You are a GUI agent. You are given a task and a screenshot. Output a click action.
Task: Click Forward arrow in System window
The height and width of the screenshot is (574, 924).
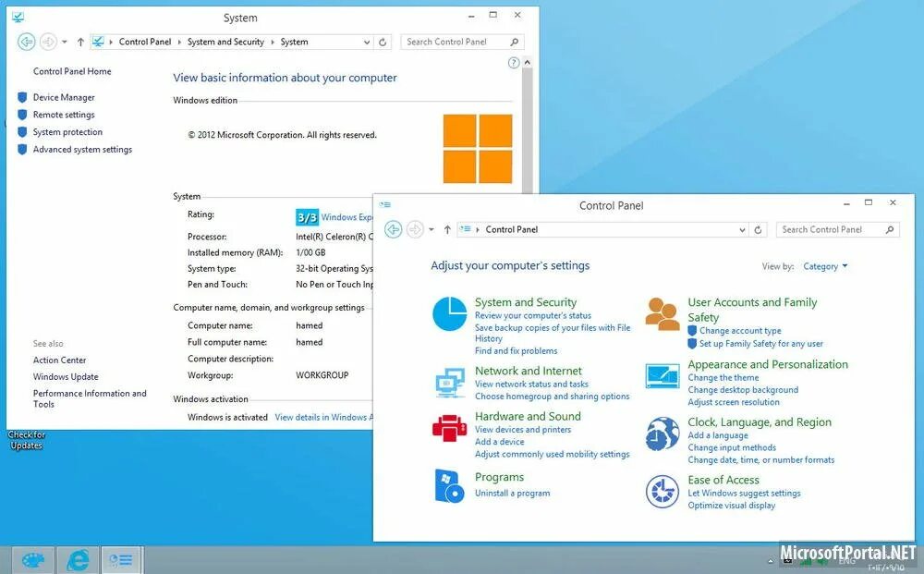(48, 42)
